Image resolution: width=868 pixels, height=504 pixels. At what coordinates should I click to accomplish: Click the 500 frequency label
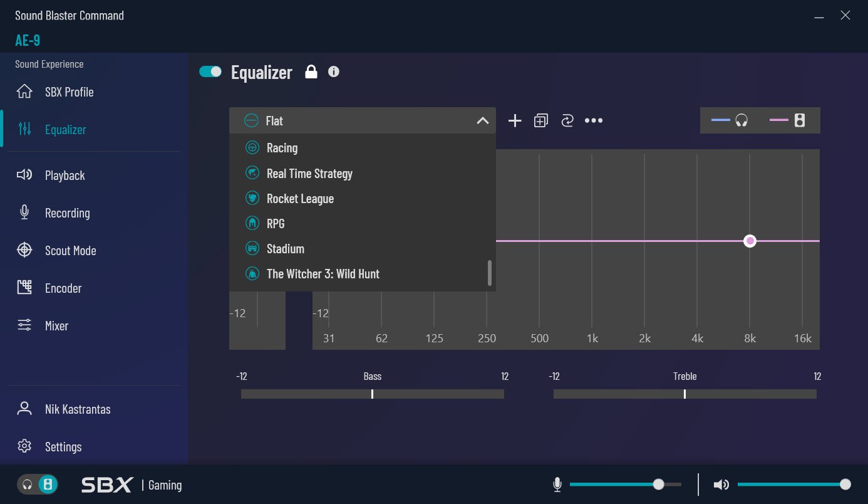coord(539,339)
